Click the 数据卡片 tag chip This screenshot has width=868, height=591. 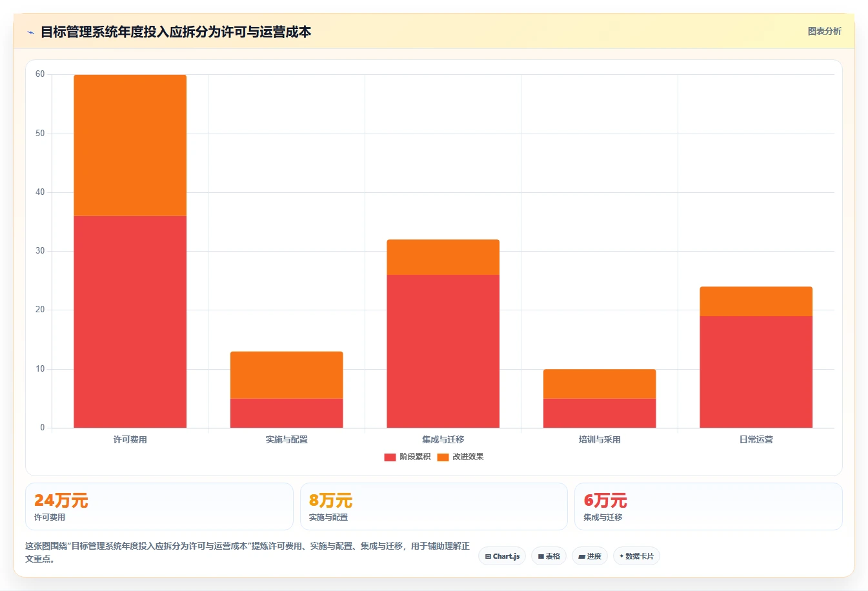tap(636, 556)
